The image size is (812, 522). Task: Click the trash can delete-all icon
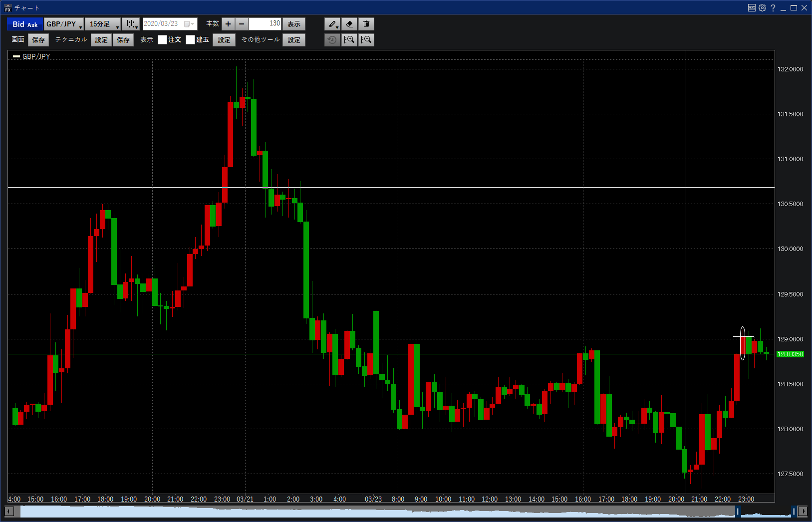(x=366, y=24)
